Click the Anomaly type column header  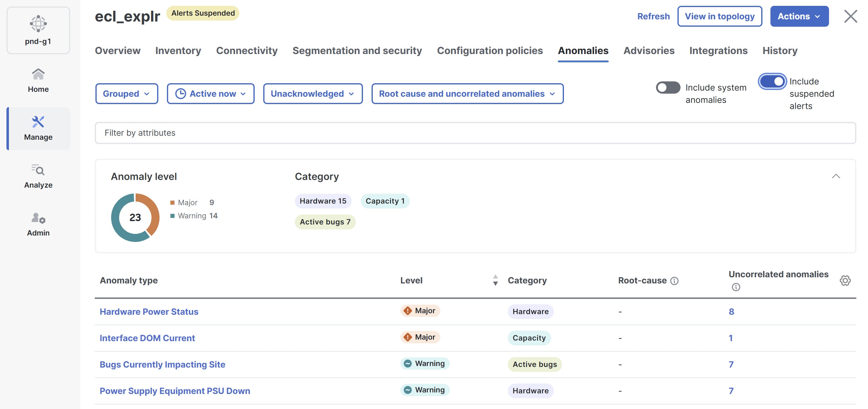click(129, 281)
